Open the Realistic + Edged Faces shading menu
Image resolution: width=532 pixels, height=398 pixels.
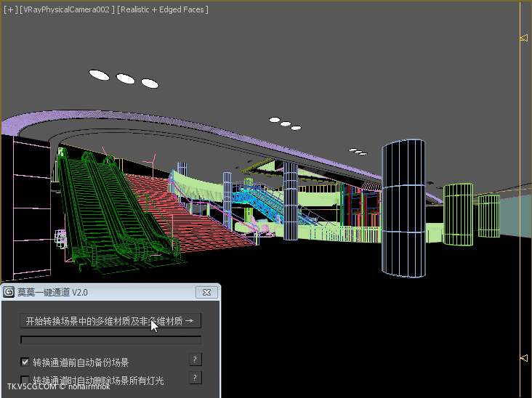163,9
